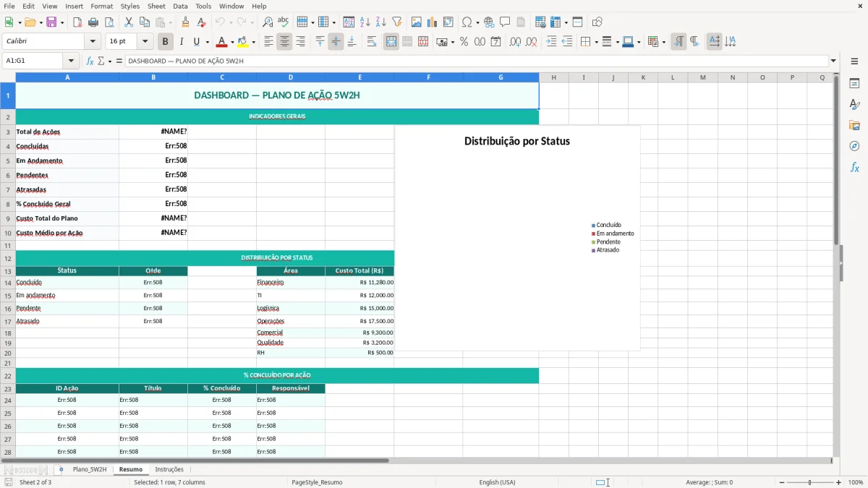Toggle Merge and Center Cells

[x=391, y=42]
